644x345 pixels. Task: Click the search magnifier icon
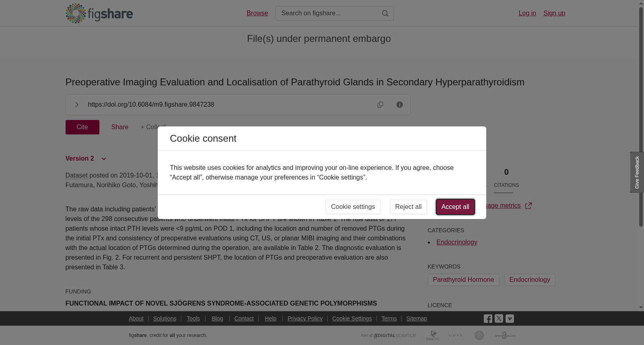pyautogui.click(x=385, y=13)
